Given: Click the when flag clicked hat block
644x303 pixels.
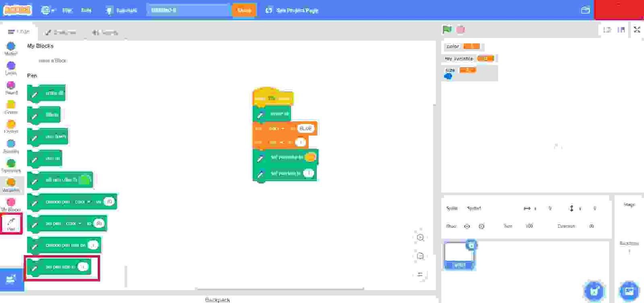Looking at the screenshot, I should point(273,97).
